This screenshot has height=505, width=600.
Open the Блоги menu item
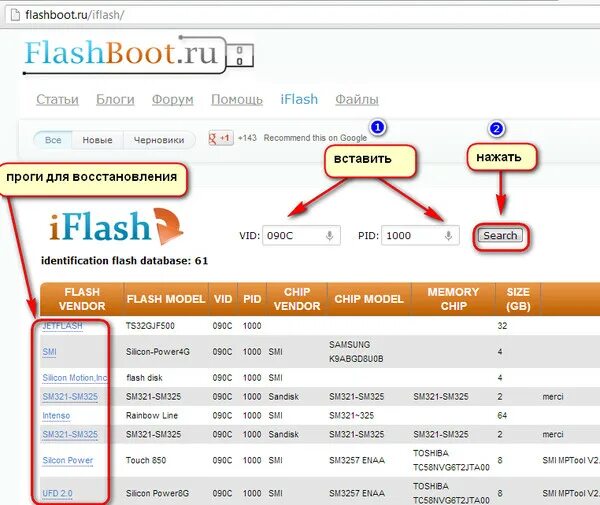click(115, 99)
